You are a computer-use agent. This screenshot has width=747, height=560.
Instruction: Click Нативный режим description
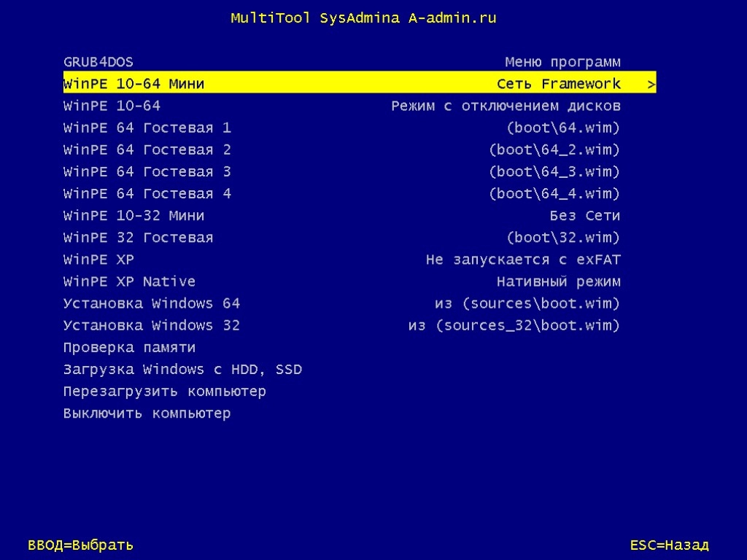(x=558, y=281)
